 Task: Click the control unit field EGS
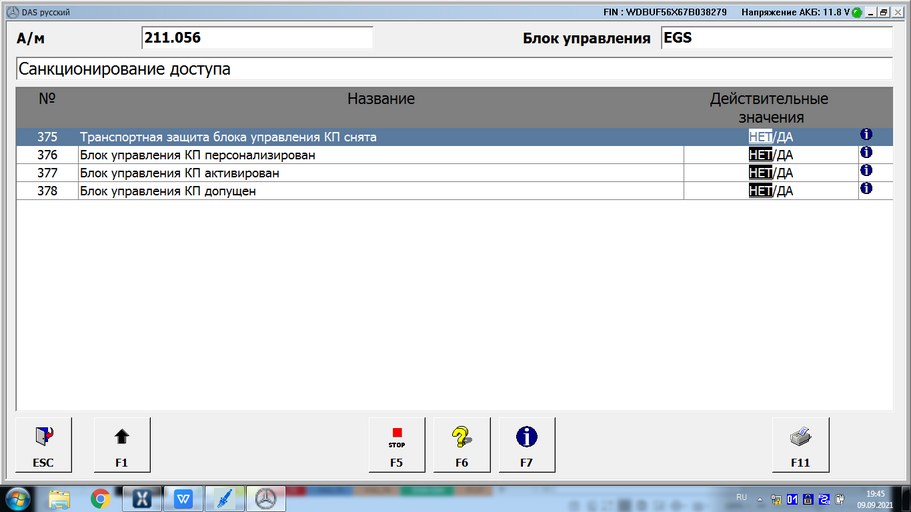tap(777, 38)
